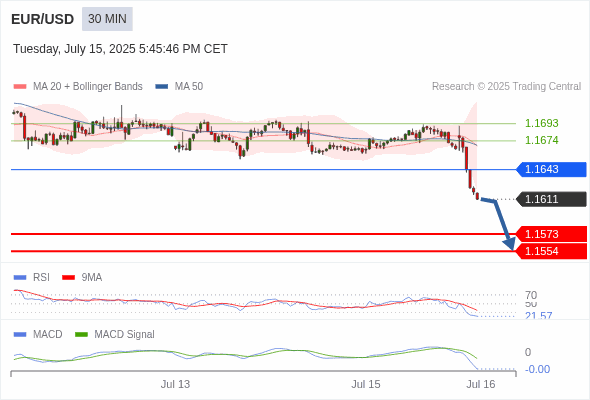Click the MA 20 + Bollinger Bands legend swatch
This screenshot has height=400, width=590.
pyautogui.click(x=20, y=87)
